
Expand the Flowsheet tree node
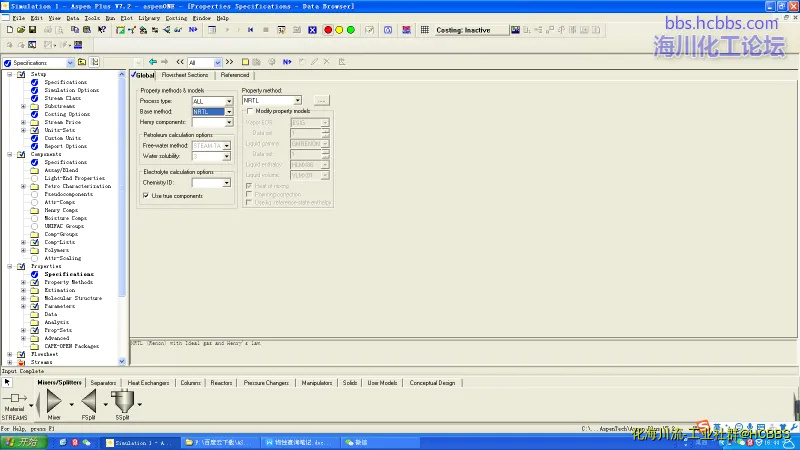(x=10, y=354)
